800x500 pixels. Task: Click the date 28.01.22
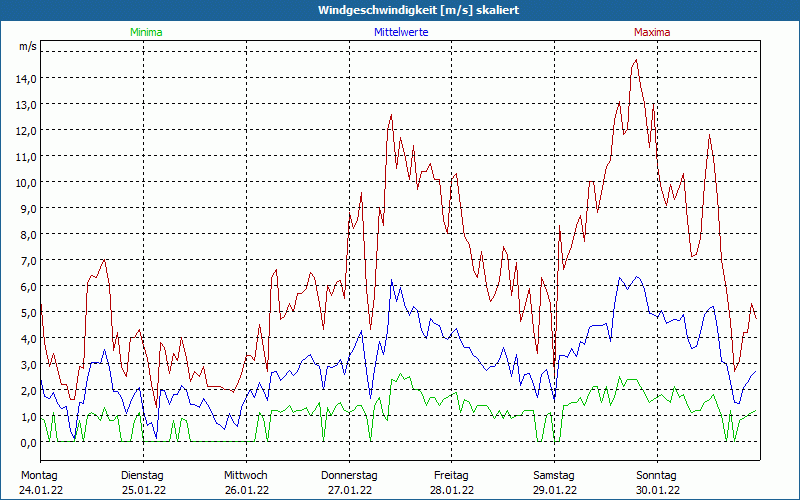click(452, 490)
